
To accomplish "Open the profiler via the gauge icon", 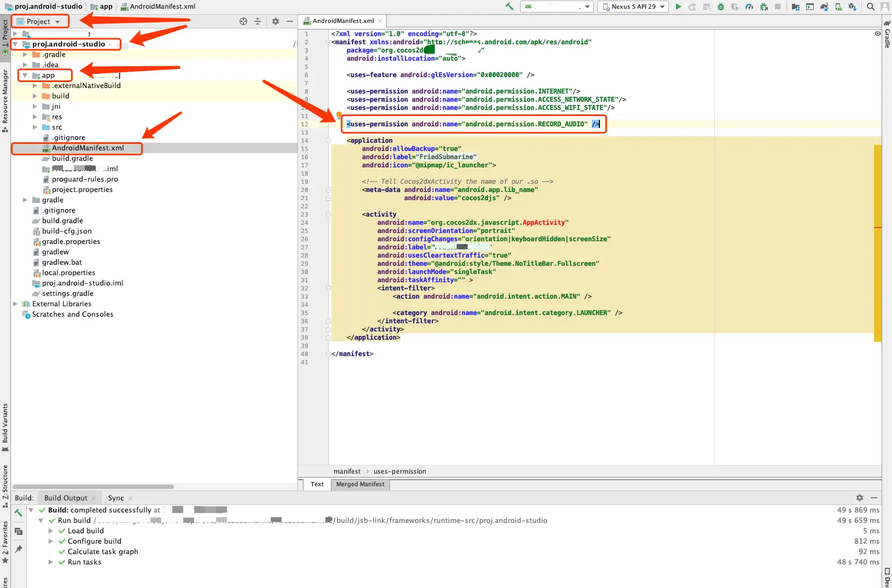I will (749, 7).
